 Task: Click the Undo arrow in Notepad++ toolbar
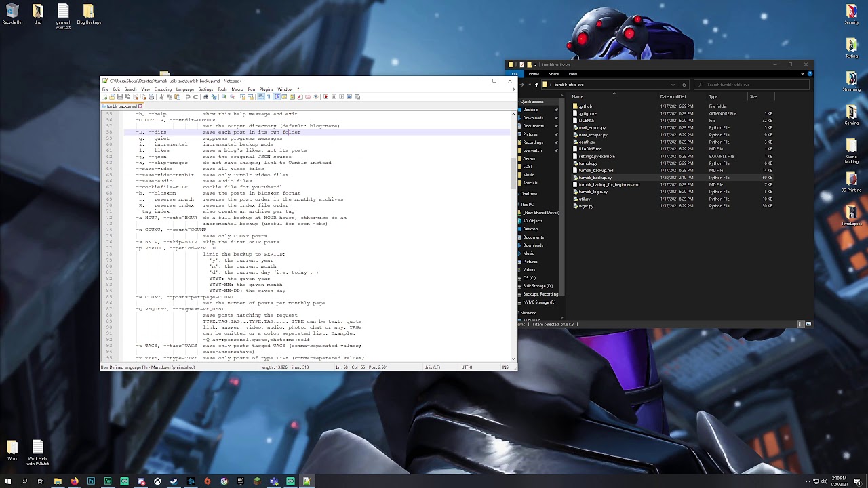187,96
